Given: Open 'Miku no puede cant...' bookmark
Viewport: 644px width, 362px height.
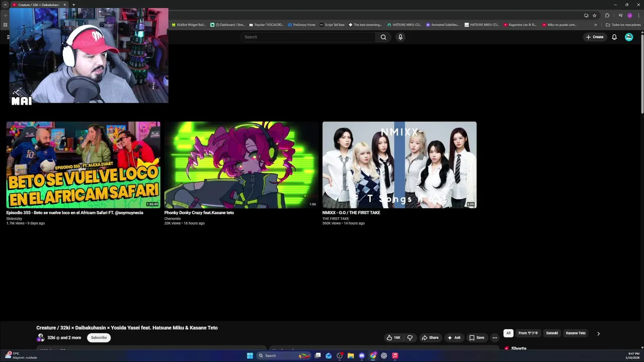Looking at the screenshot, I should (559, 25).
